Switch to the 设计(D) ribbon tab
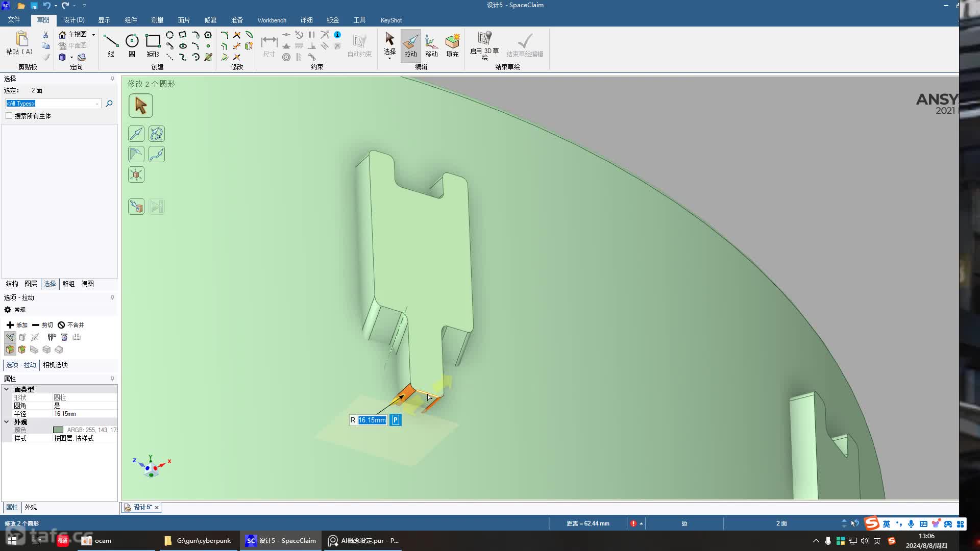Screen dimensions: 980x551 [74, 20]
